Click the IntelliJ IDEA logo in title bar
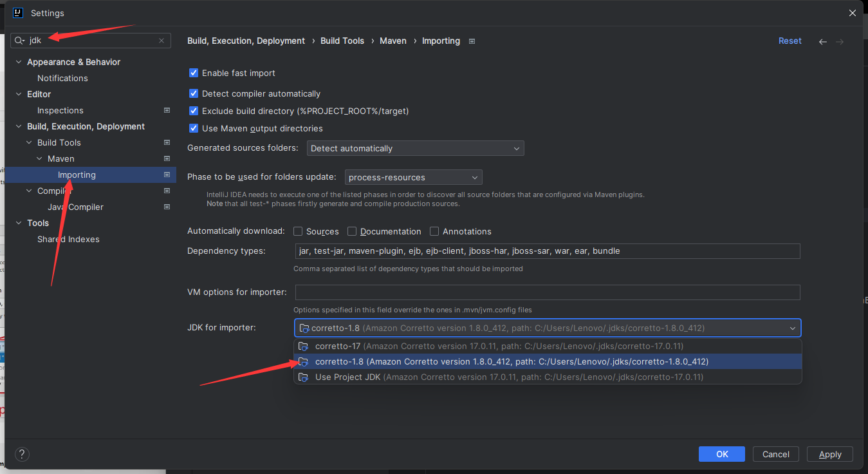868x474 pixels. [x=18, y=13]
